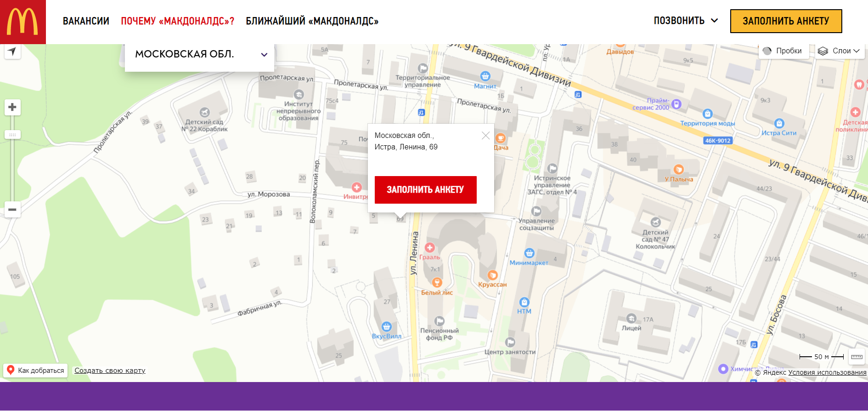Open Почему «Макдоналдс»? menu item
The width and height of the screenshot is (868, 411).
177,21
